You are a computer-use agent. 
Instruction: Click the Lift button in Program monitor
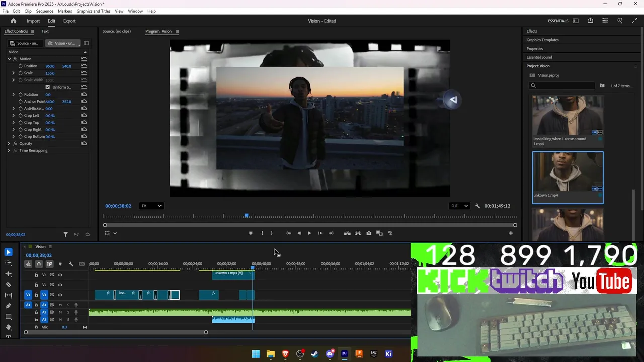pos(347,233)
